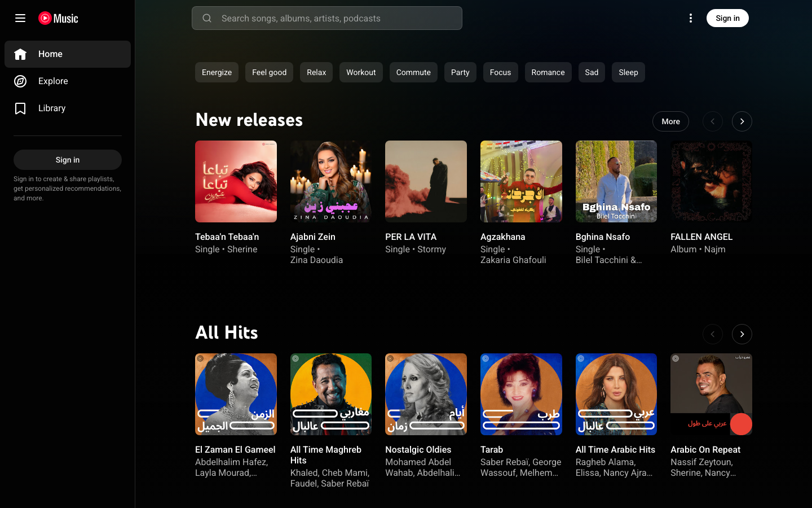
Task: Open Arabic On Repeat playlist cover
Action: point(711,394)
